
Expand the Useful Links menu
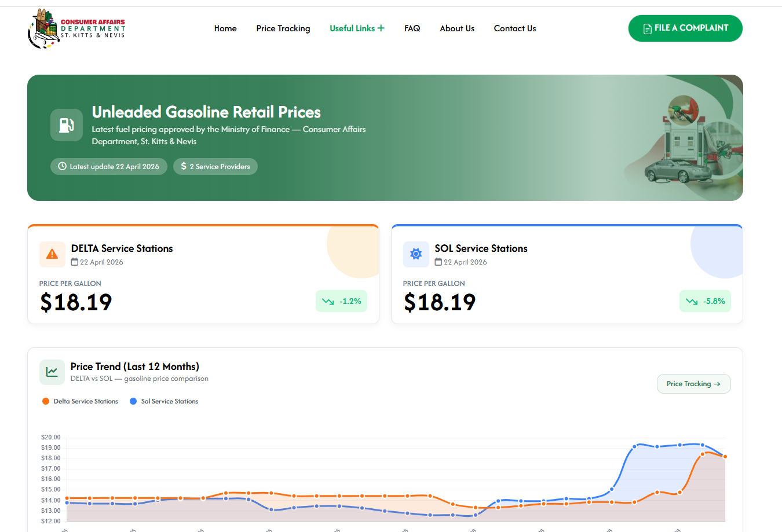click(357, 28)
